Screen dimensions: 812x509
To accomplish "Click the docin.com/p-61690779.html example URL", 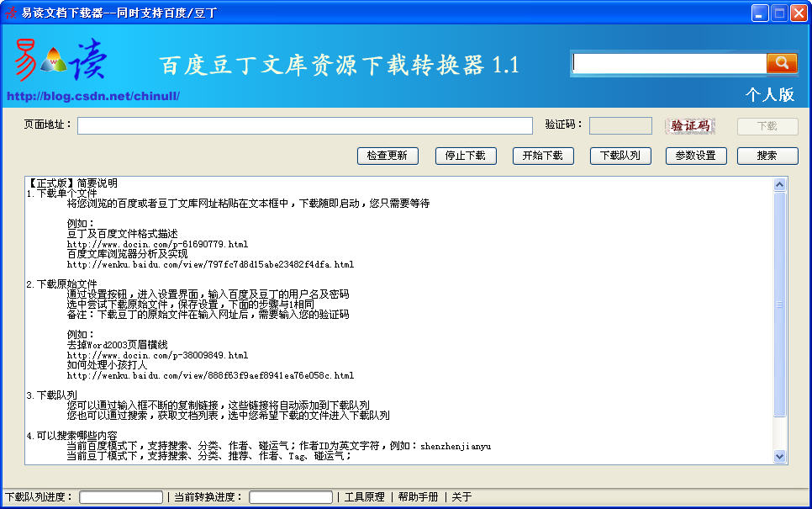I will pyautogui.click(x=157, y=244).
